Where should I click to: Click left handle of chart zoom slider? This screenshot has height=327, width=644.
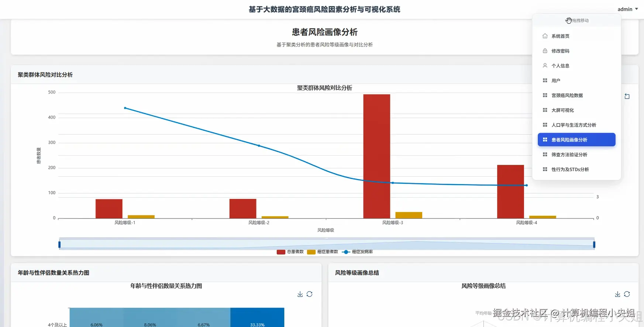click(x=59, y=244)
